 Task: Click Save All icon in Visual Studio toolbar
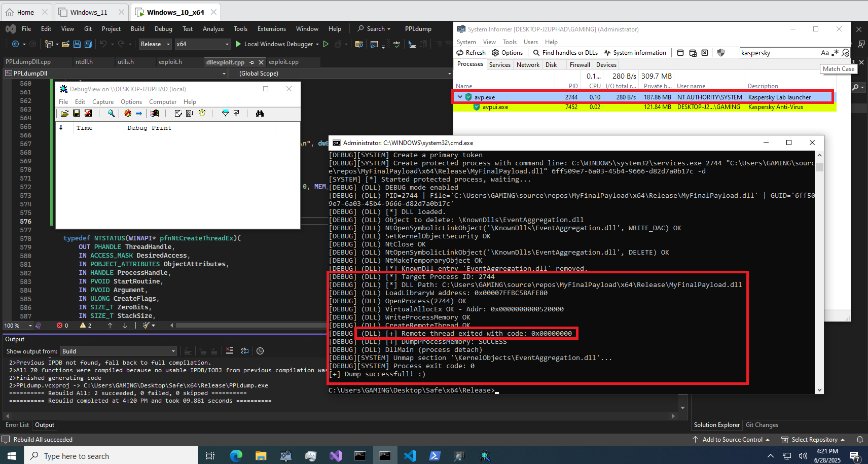pos(88,44)
